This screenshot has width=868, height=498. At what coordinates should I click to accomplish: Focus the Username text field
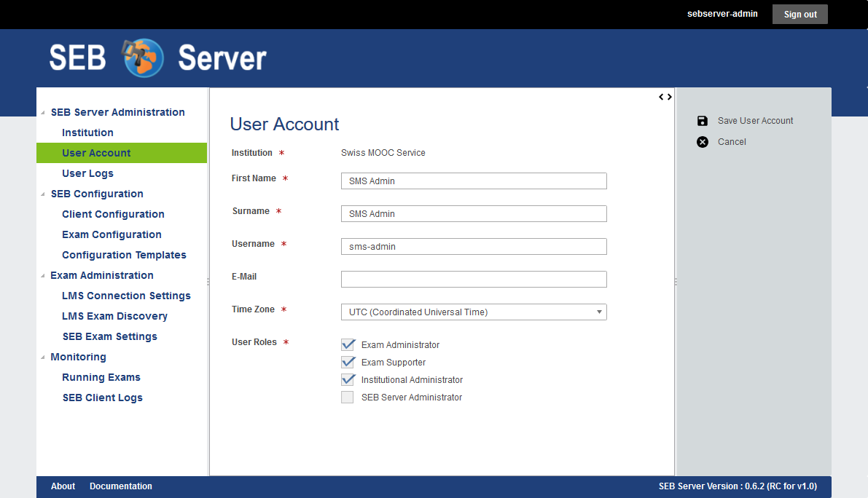pyautogui.click(x=473, y=247)
